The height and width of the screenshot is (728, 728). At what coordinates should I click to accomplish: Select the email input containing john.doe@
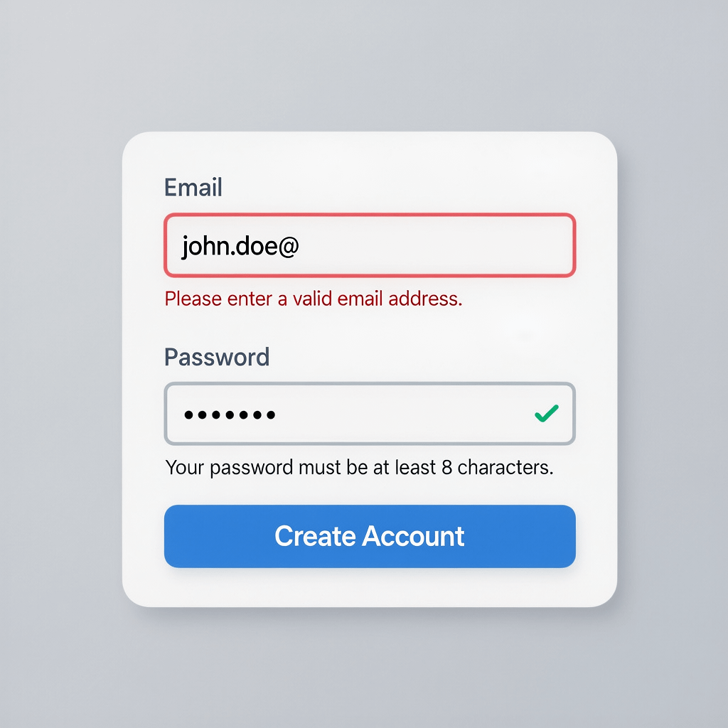tap(370, 245)
